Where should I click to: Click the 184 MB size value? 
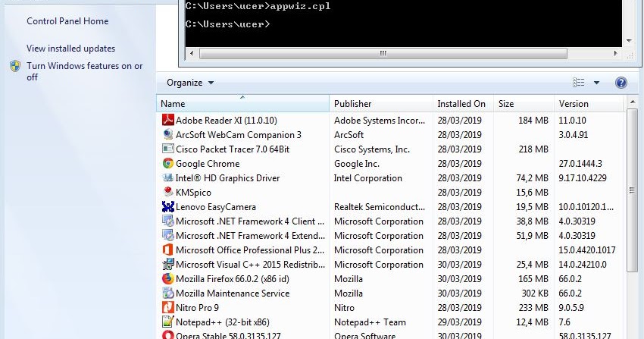pos(533,121)
